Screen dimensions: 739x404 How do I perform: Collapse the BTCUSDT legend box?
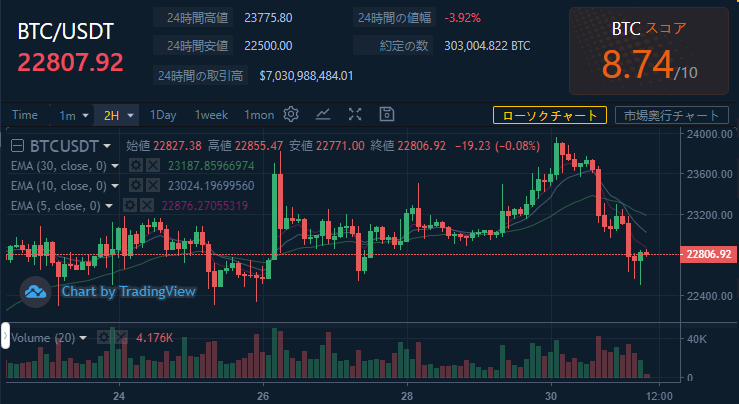(x=17, y=146)
